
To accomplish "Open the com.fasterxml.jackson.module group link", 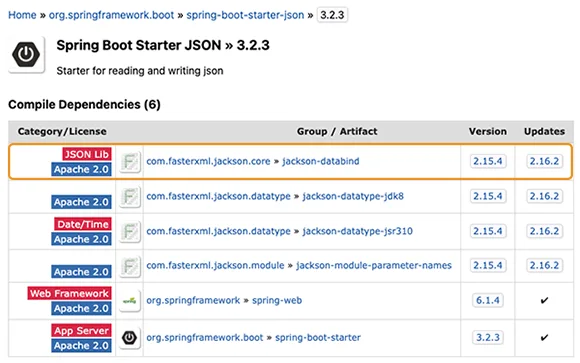I will pos(215,265).
